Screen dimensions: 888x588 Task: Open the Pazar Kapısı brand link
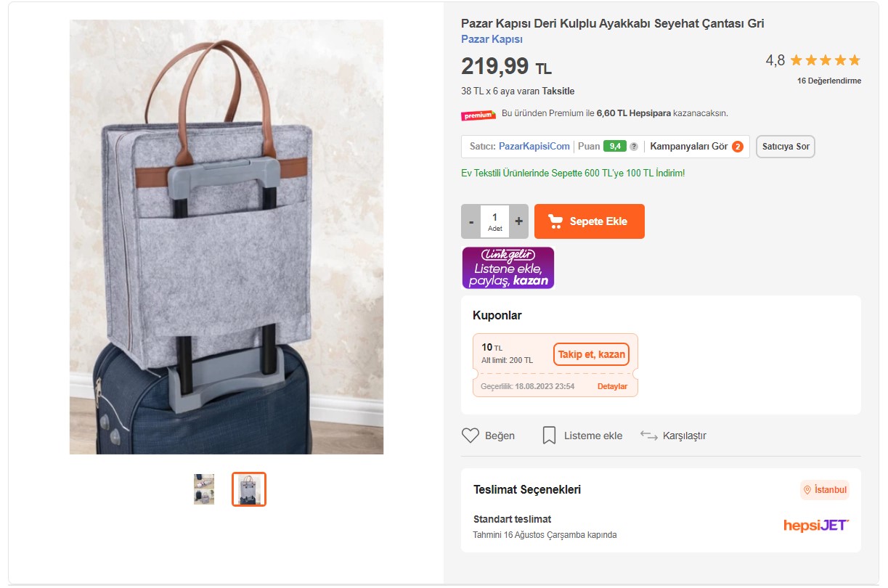(492, 39)
